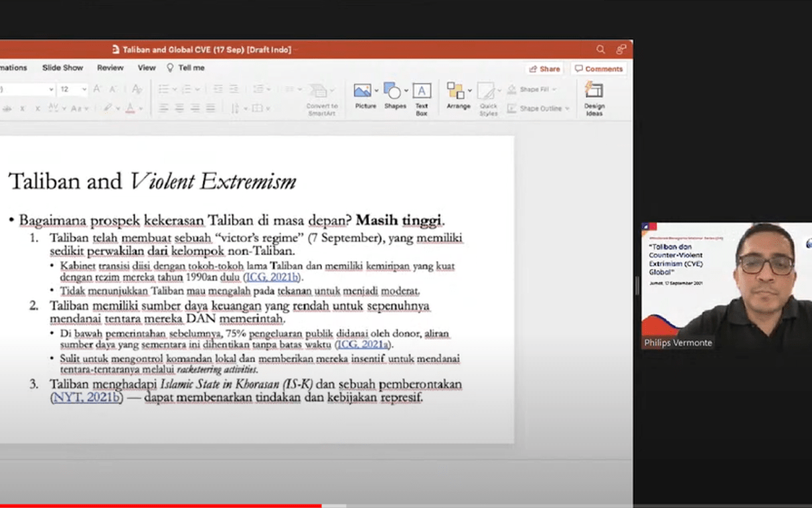Open the font color dropdown arrow
This screenshot has height=508, width=812.
pyautogui.click(x=141, y=108)
